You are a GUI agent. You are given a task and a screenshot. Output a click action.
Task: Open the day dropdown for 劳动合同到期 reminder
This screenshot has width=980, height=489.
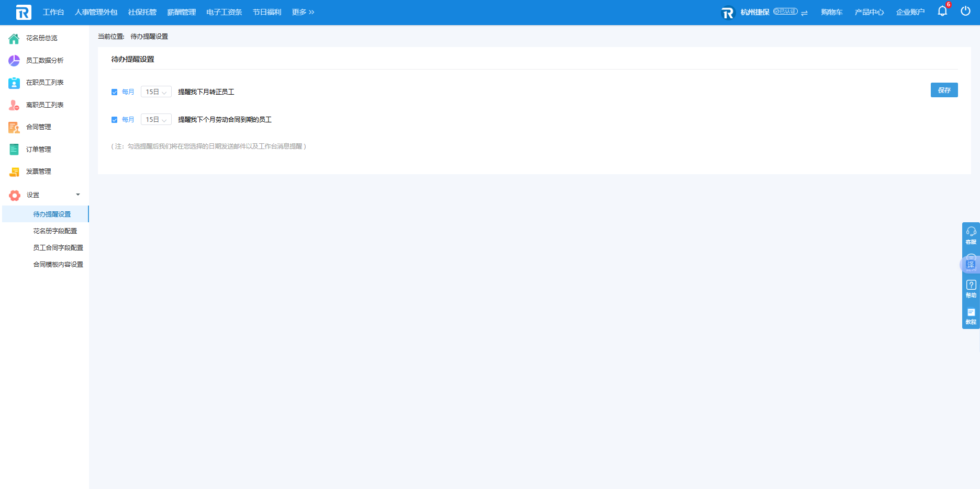tap(156, 120)
